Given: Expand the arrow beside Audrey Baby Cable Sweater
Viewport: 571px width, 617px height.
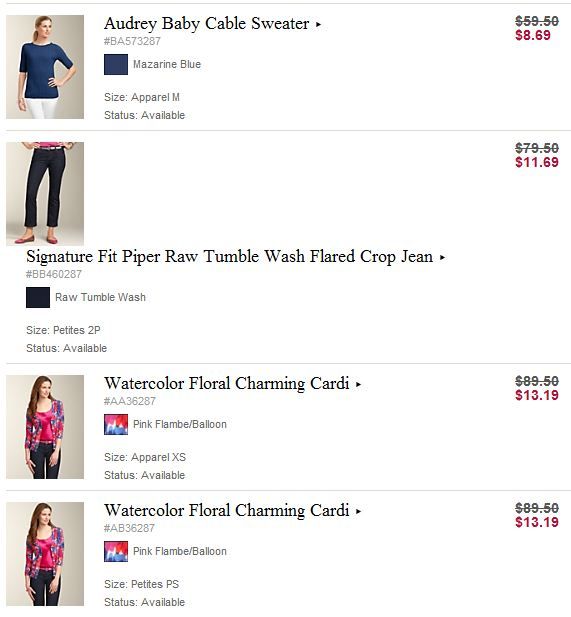Looking at the screenshot, I should click(x=318, y=24).
